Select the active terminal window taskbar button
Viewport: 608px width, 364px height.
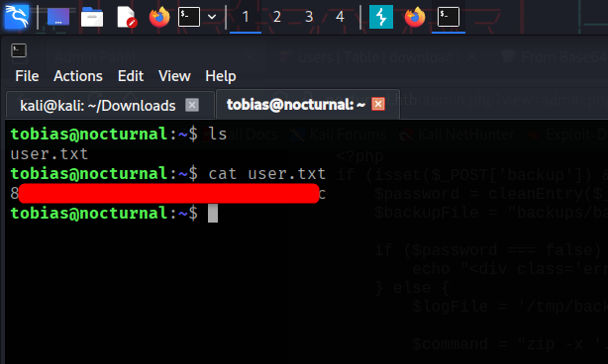coord(449,17)
